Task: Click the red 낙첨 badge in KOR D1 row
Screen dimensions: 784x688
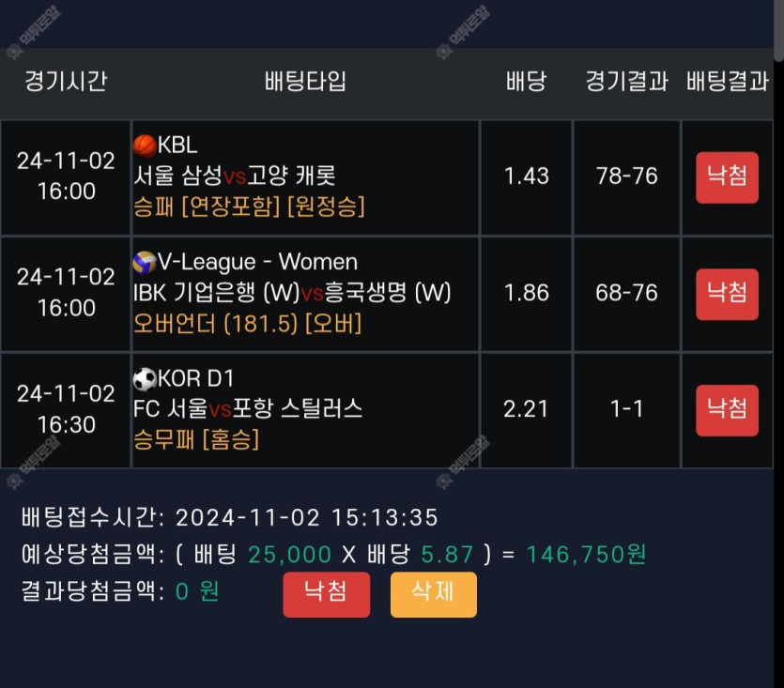Action: coord(727,410)
